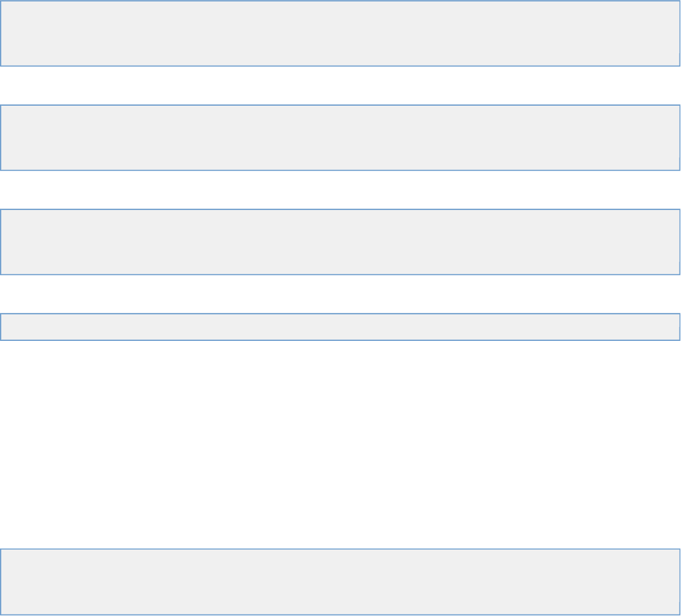Select the third tall gray box
This screenshot has height=616, width=681.
tap(340, 241)
